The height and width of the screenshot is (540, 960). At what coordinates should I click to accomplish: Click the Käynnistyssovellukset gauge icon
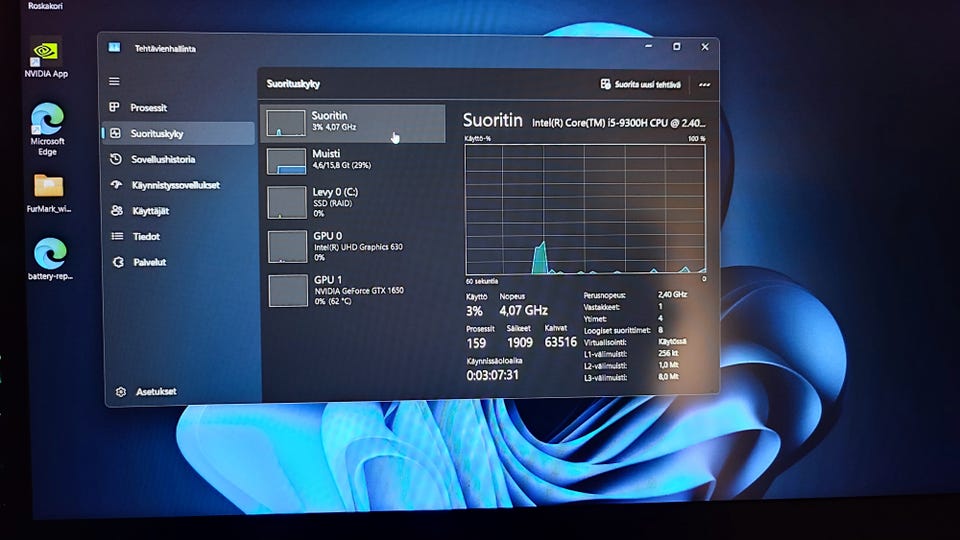(x=116, y=184)
